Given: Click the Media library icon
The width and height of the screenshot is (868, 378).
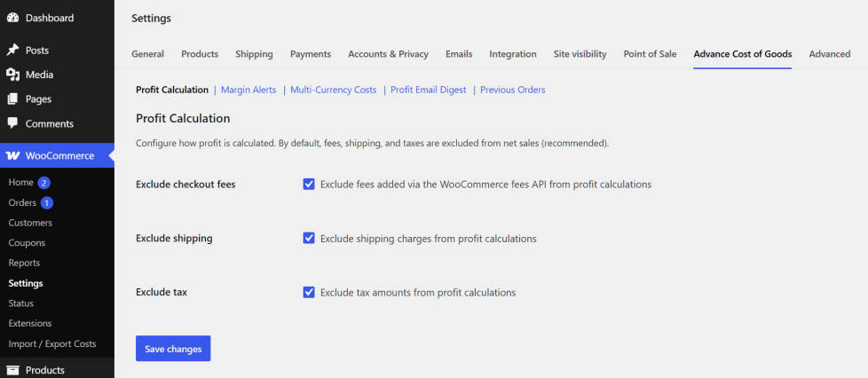Looking at the screenshot, I should coord(12,75).
